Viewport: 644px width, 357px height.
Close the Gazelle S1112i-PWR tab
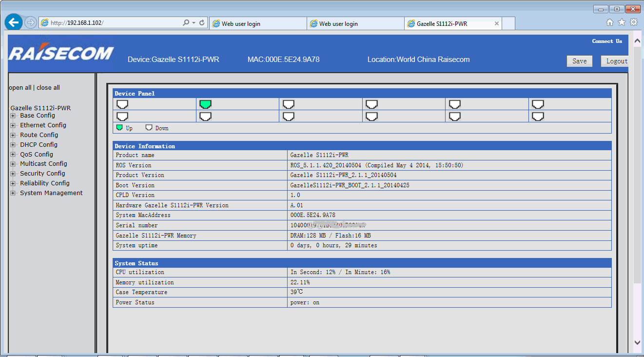coord(497,23)
